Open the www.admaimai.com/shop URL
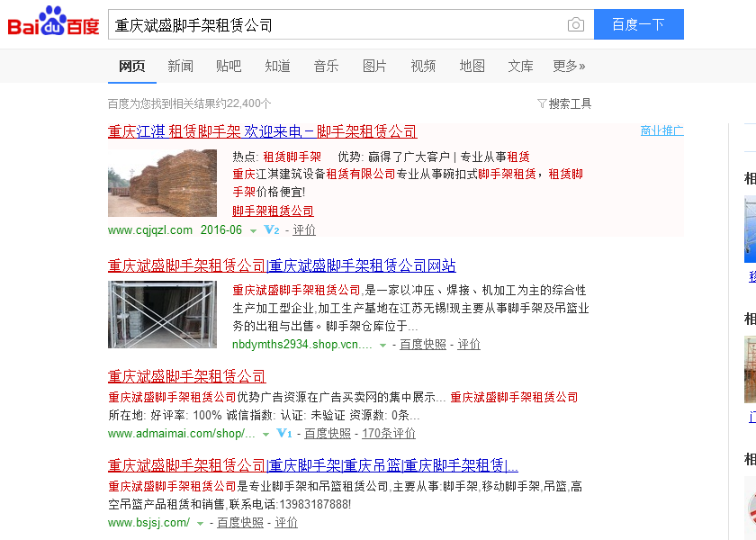This screenshot has height=540, width=756. [181, 434]
